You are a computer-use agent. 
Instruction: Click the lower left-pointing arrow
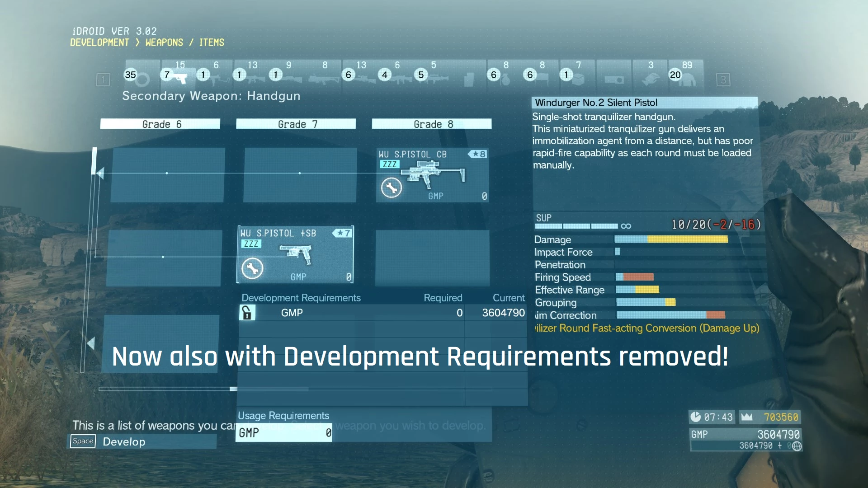coord(91,343)
